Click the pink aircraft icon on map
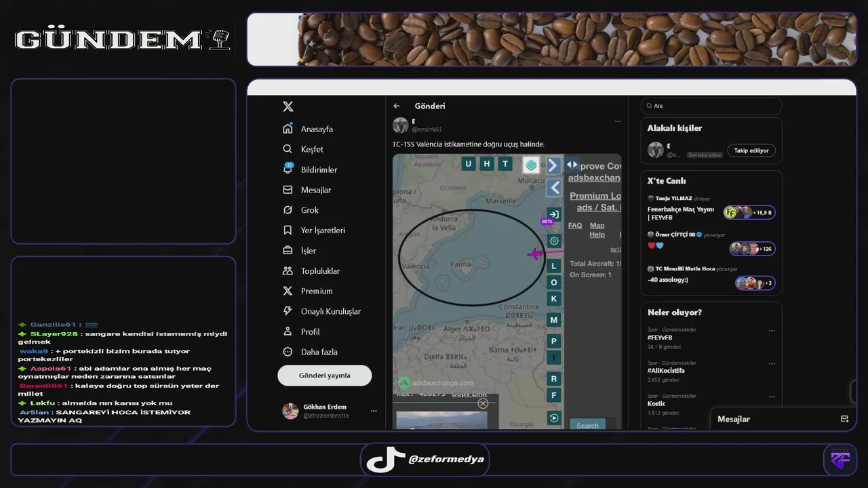This screenshot has height=488, width=868. 536,254
